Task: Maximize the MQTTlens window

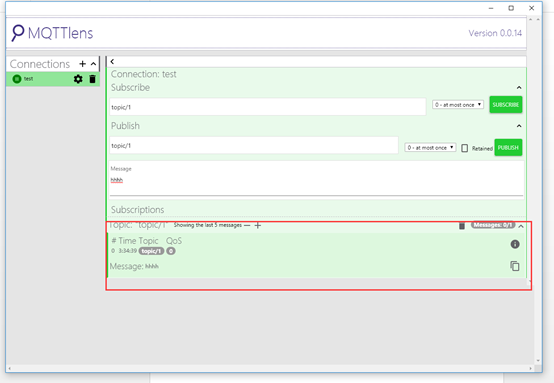Action: [x=511, y=8]
